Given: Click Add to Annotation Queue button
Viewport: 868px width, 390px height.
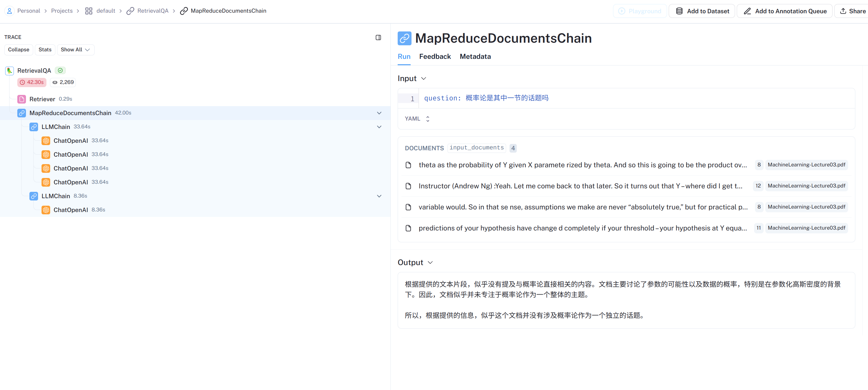Looking at the screenshot, I should tap(784, 11).
